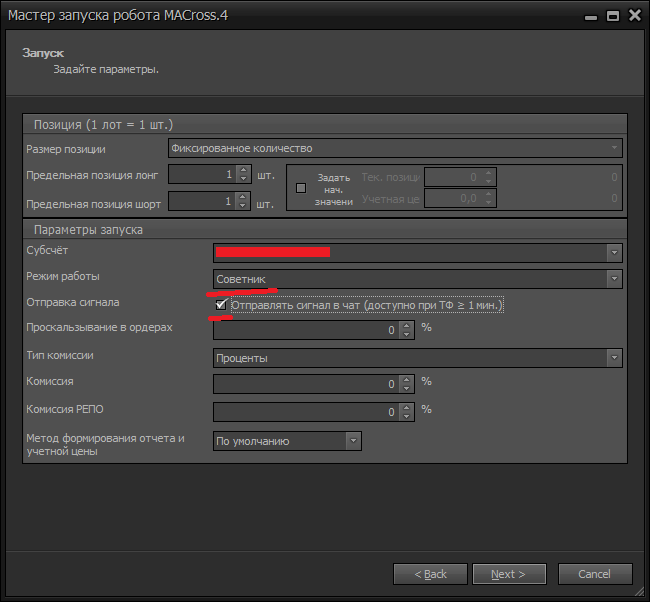
Task: Open 'Режим работы' dropdown showing Советник
Action: point(614,279)
